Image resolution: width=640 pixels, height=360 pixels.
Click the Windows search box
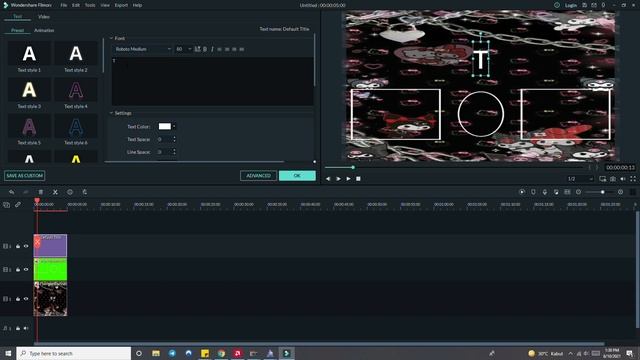click(x=74, y=353)
